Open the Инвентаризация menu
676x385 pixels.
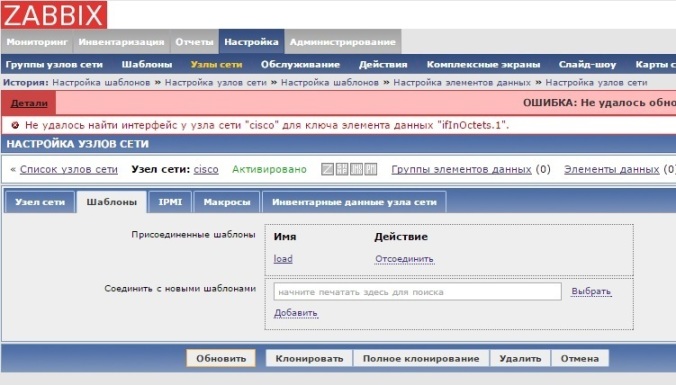pos(121,42)
